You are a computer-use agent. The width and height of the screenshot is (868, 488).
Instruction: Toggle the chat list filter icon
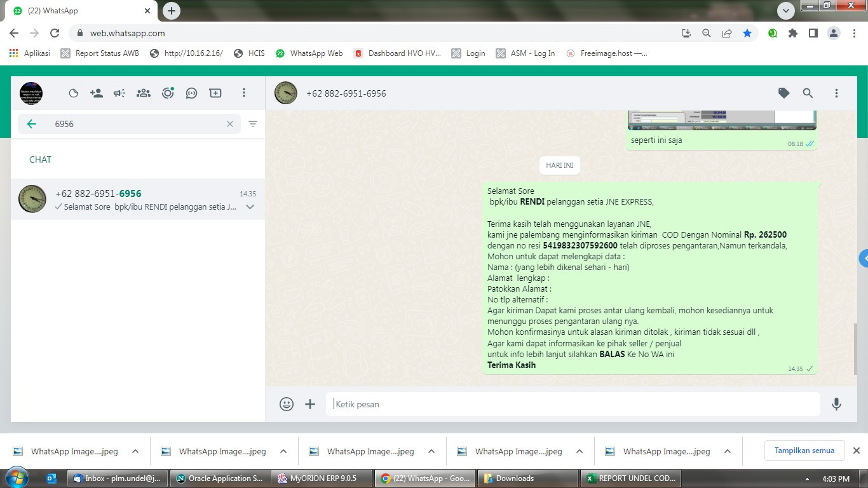point(253,124)
